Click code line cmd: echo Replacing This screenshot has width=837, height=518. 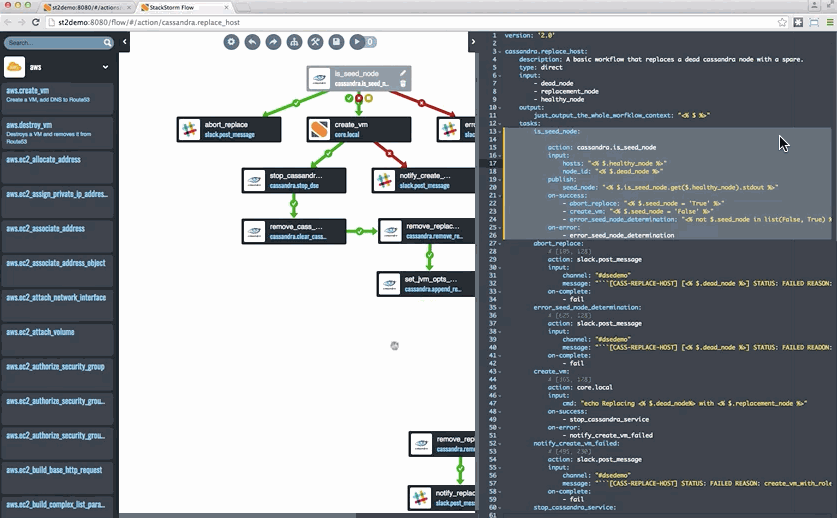tap(684, 403)
